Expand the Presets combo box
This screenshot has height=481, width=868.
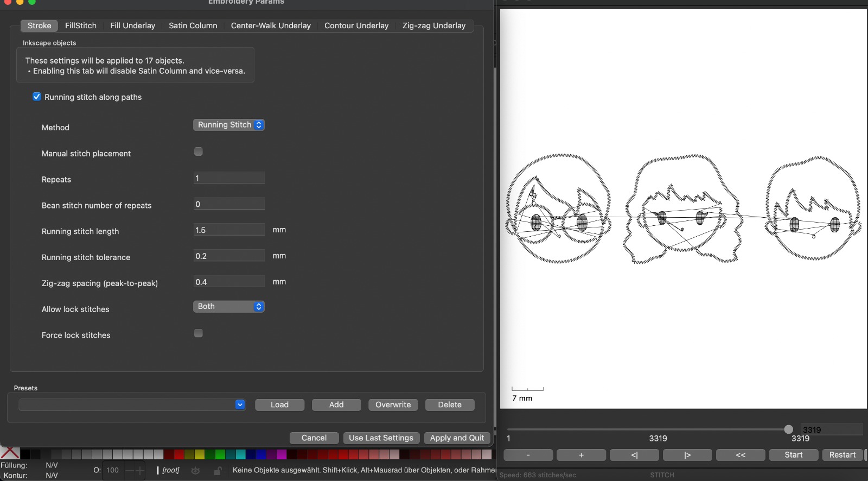pyautogui.click(x=240, y=405)
